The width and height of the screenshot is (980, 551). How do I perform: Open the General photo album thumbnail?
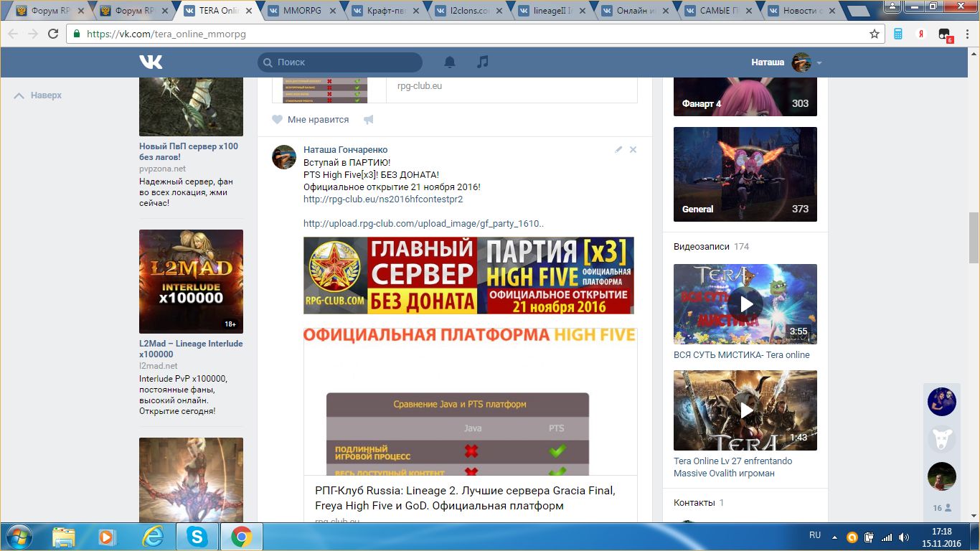pos(745,174)
